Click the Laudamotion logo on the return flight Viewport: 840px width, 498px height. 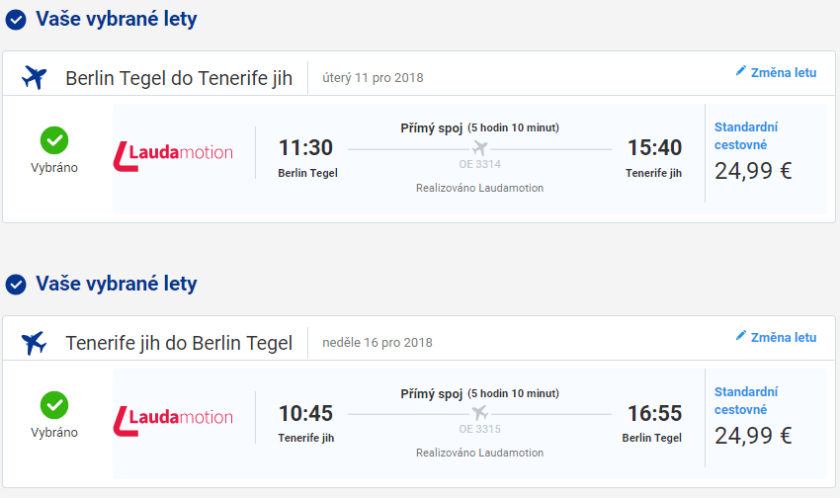pyautogui.click(x=173, y=418)
